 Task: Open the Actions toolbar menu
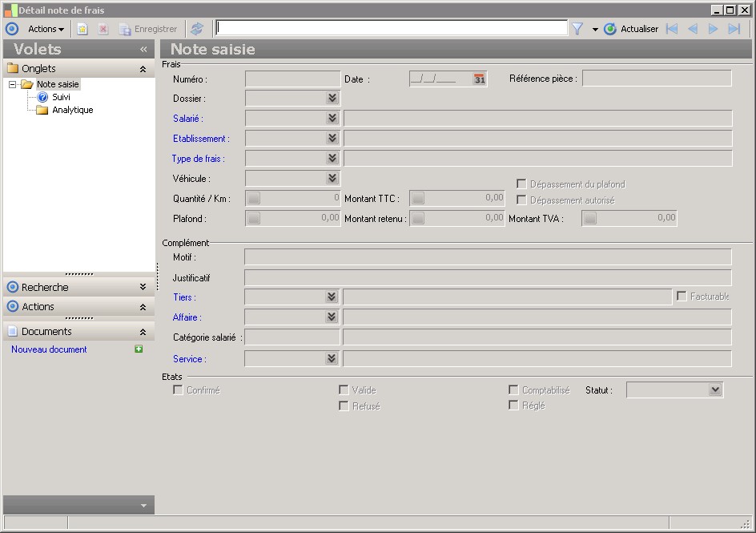46,29
